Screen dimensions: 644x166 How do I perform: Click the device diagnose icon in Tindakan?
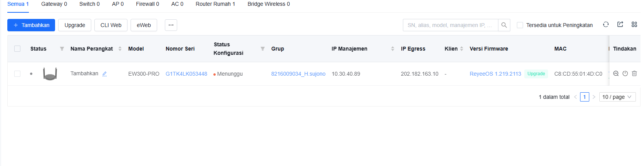coord(616,73)
